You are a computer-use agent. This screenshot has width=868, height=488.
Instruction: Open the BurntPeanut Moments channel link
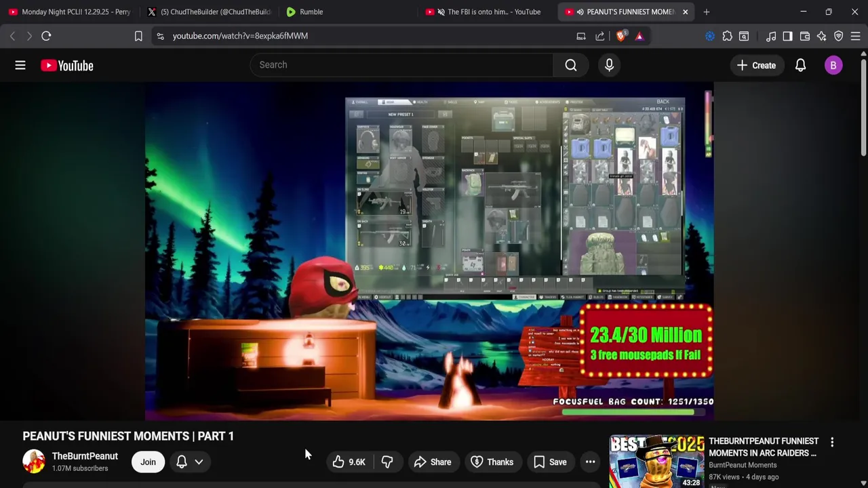[743, 465]
